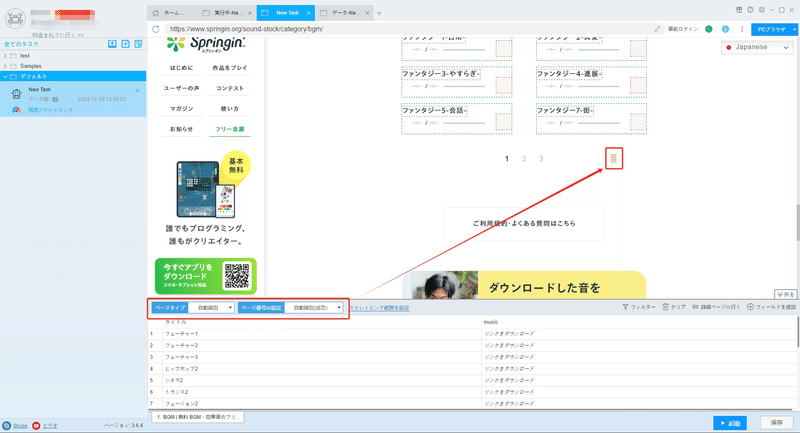Open the settings gear icon in title bar
This screenshot has height=433, width=800.
coord(761,10)
